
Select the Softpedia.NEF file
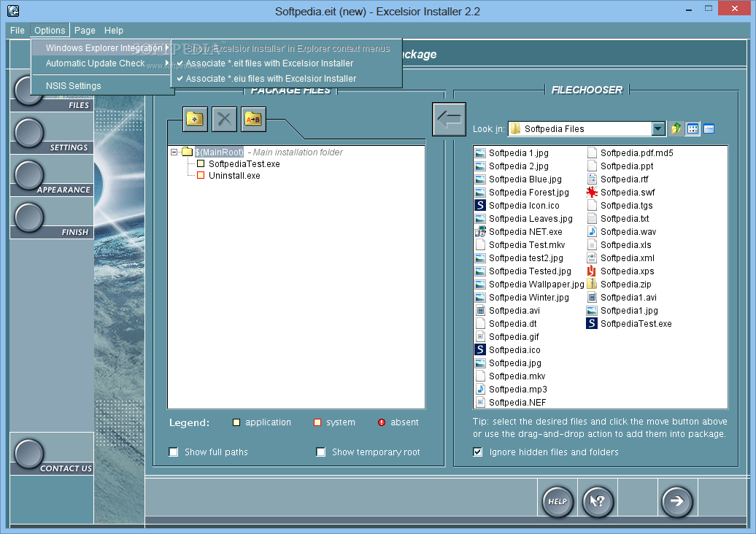[x=511, y=403]
